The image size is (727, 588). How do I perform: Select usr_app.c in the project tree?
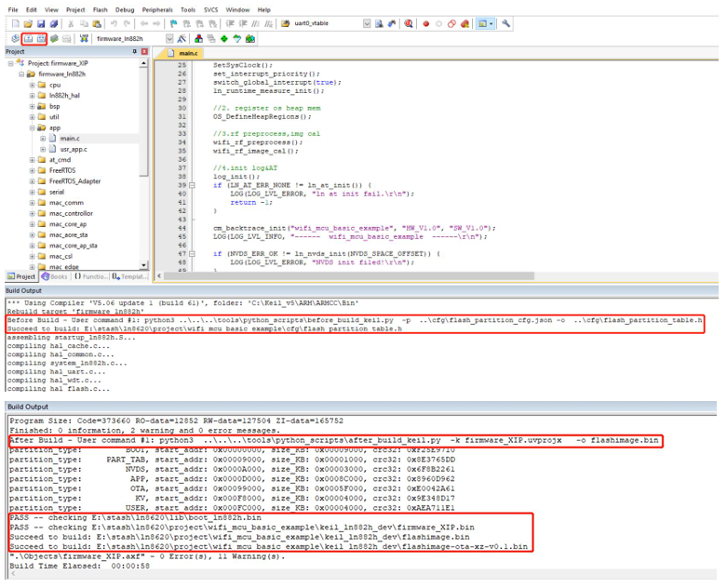click(74, 149)
